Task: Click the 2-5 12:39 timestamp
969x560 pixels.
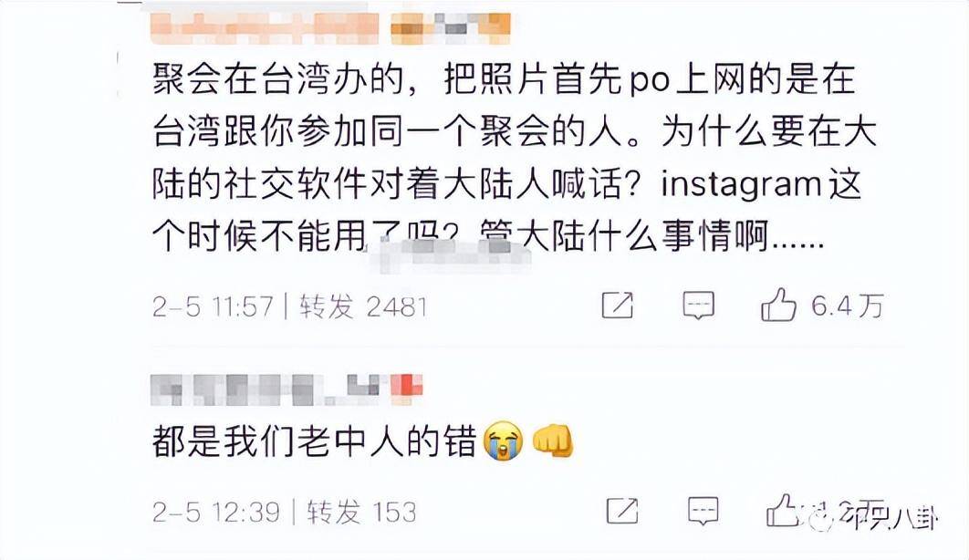Action: click(x=215, y=512)
